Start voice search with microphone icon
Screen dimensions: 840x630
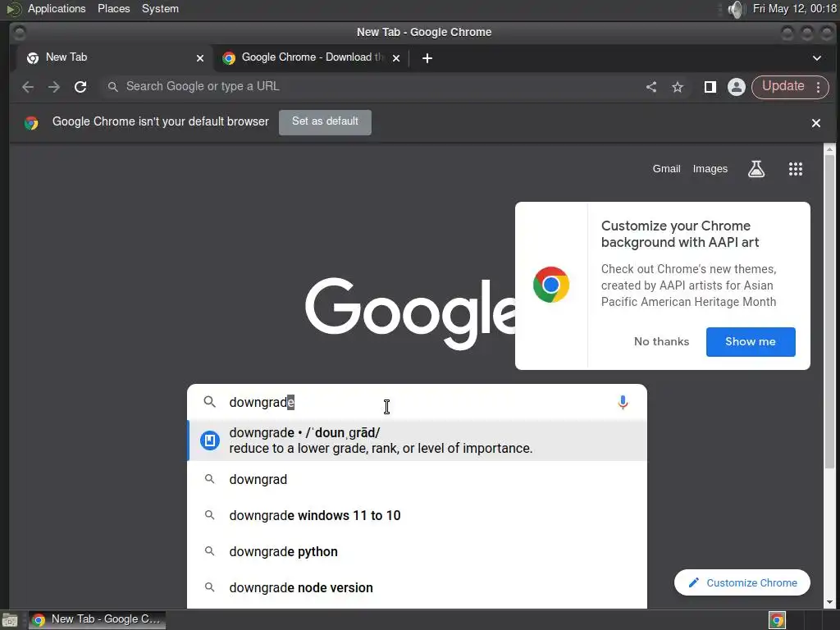click(x=623, y=402)
